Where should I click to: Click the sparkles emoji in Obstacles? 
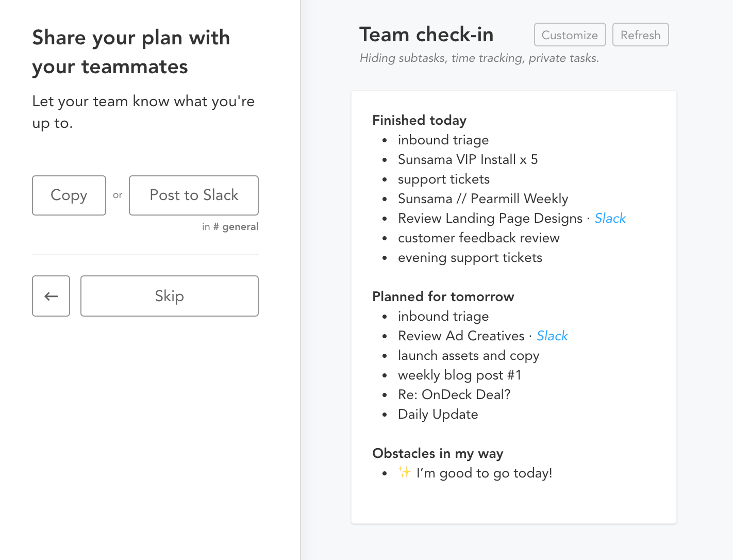405,472
